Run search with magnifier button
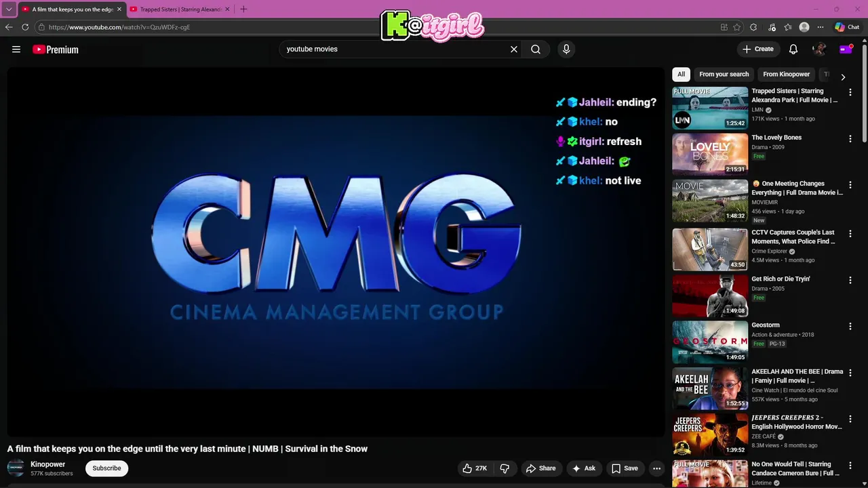Screen dimensions: 868x488 coord(536,49)
